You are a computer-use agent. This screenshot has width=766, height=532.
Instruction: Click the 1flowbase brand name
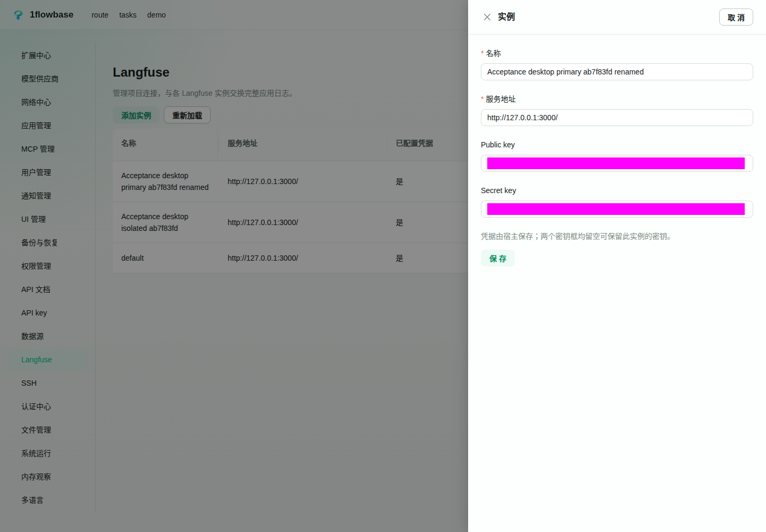(x=52, y=15)
